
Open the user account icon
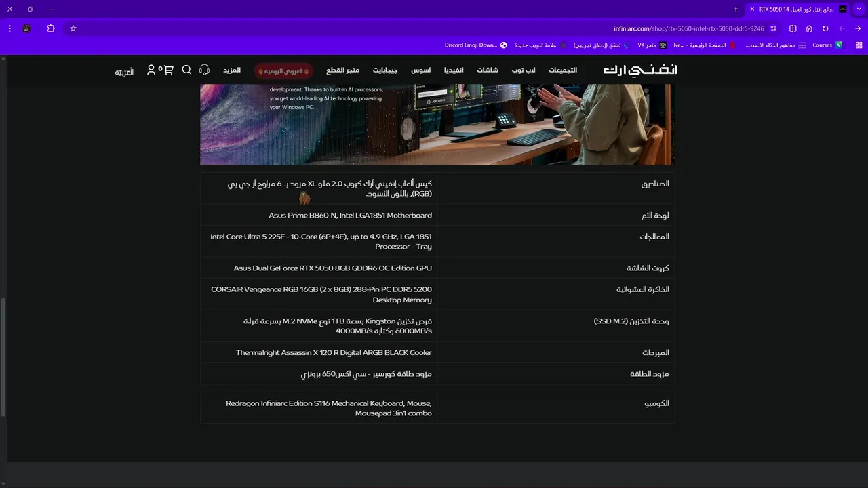click(151, 70)
